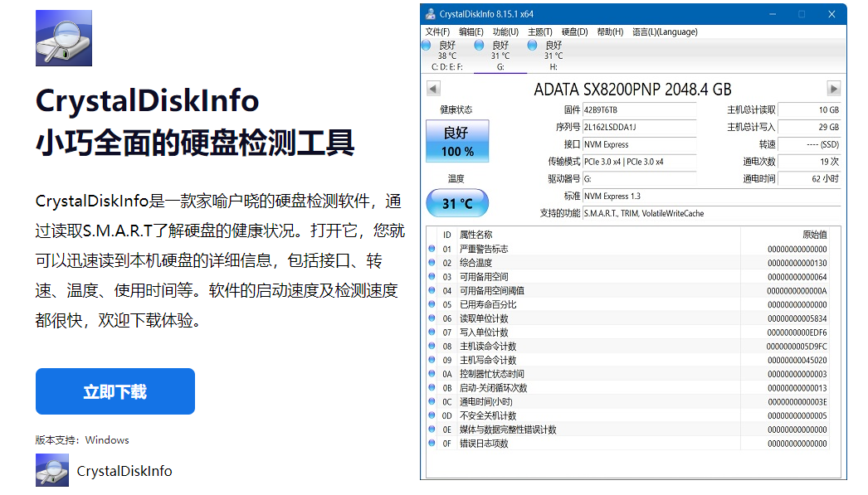The image size is (868, 495).
Task: Click the standard field NVM Express 1.3
Action: coord(712,196)
